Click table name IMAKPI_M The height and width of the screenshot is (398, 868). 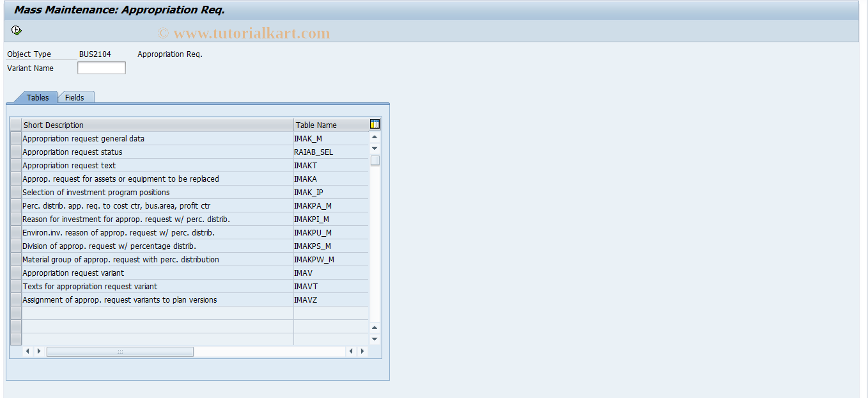click(x=331, y=219)
